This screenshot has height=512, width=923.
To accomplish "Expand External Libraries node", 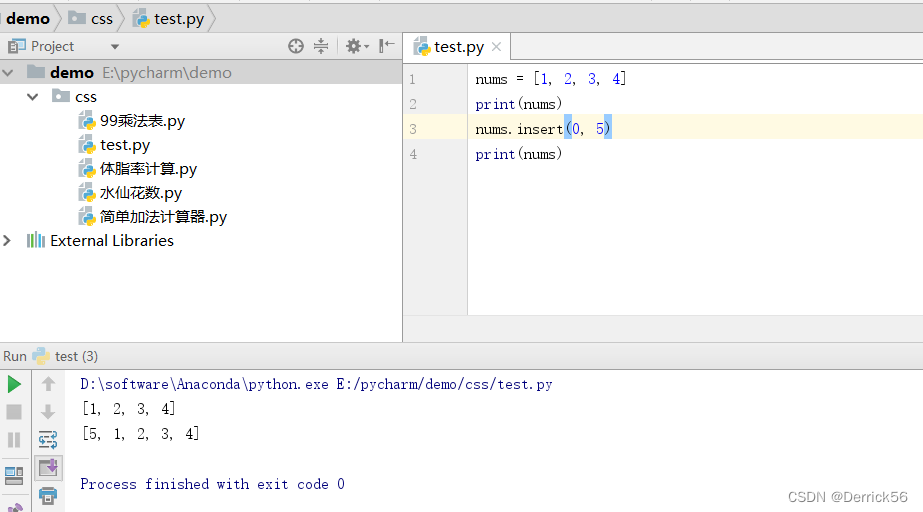I will click(7, 241).
